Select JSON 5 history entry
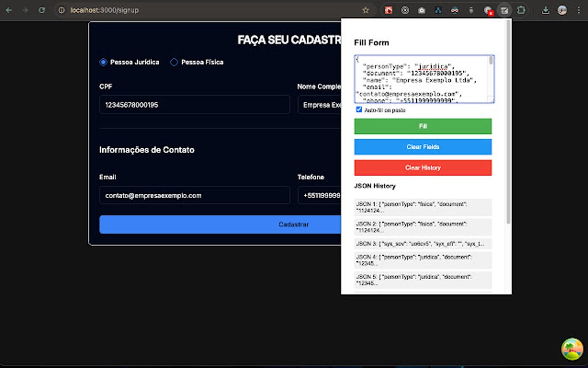The height and width of the screenshot is (368, 588). click(423, 280)
